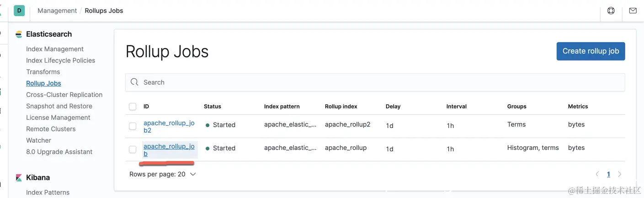Select the apache_rollup_job row checkbox

[133, 150]
